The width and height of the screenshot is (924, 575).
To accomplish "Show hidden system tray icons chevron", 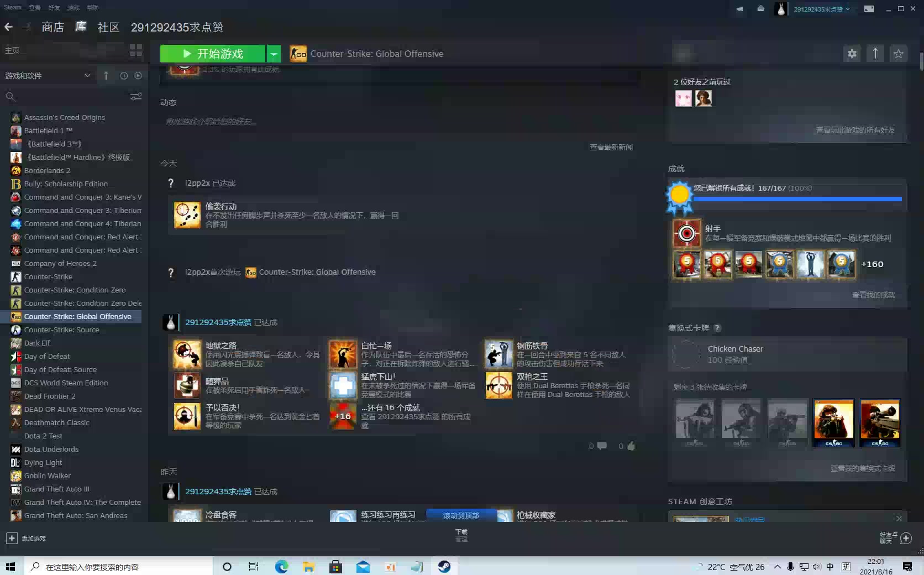I will point(777,567).
